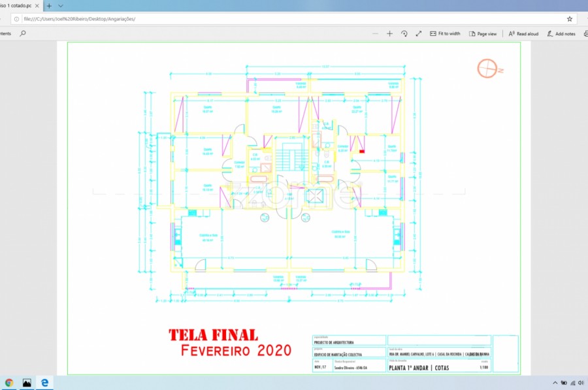This screenshot has width=588, height=390.
Task: Start Read aloud for the document
Action: tap(523, 33)
